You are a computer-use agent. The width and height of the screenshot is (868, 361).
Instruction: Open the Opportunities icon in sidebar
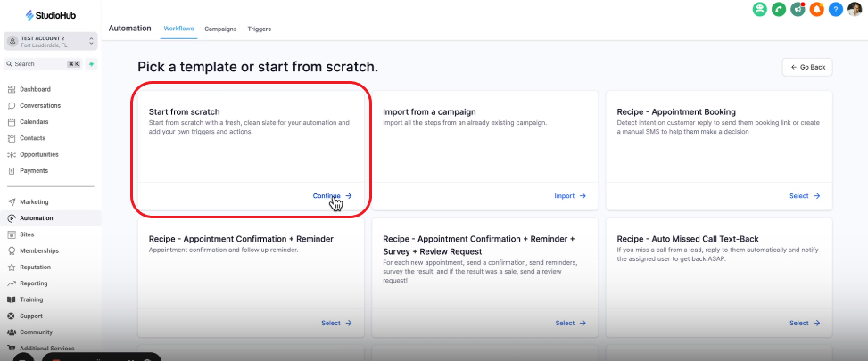[x=12, y=154]
